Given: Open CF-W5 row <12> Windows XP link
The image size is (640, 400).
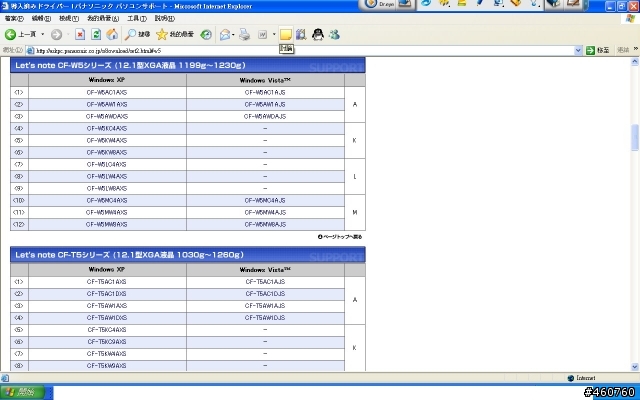Looking at the screenshot, I should [107, 224].
